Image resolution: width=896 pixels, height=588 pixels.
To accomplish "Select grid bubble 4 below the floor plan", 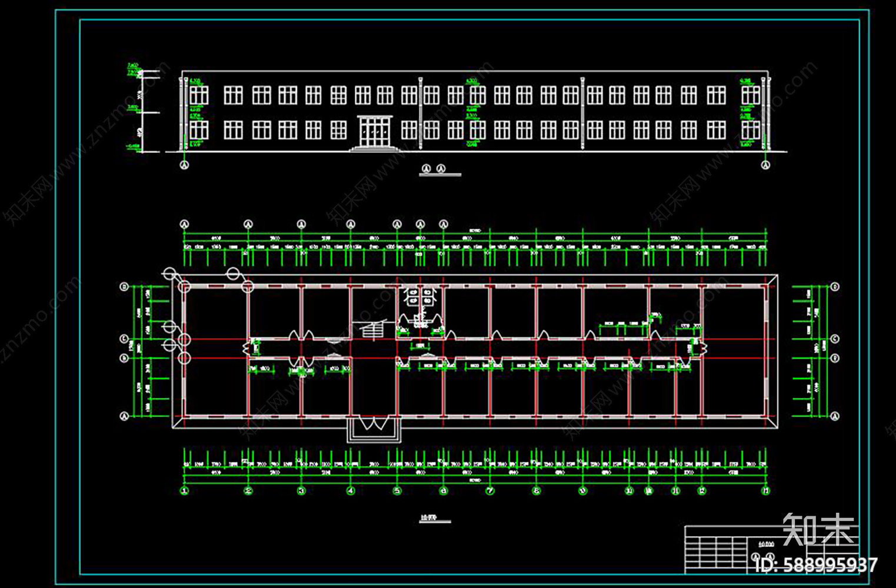I will click(351, 490).
